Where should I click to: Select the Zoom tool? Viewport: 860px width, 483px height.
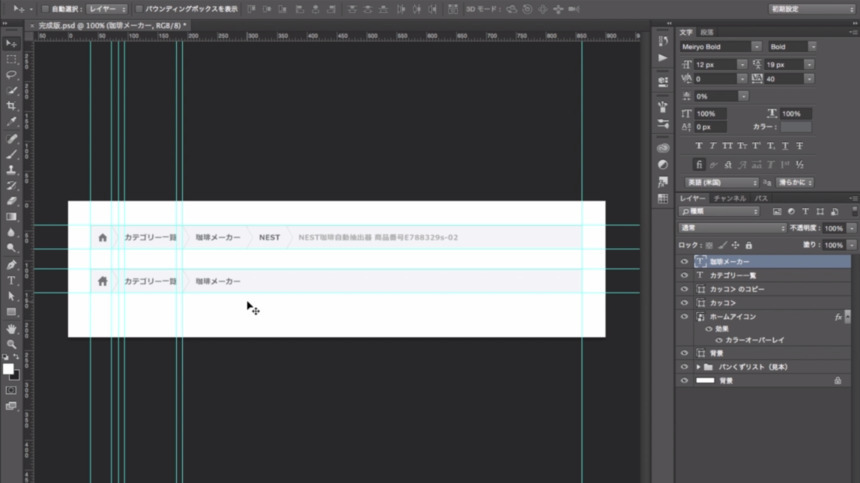[11, 344]
